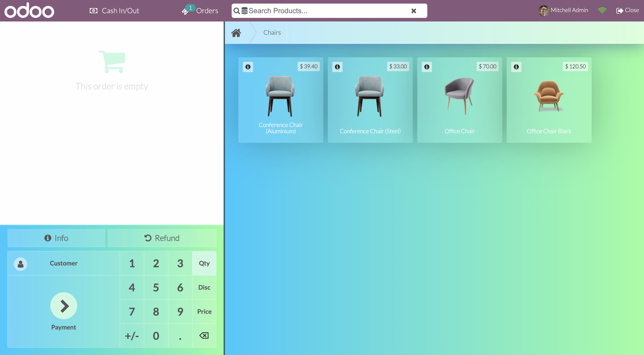Tap numpad key 8
The height and width of the screenshot is (355, 644).
[156, 312]
